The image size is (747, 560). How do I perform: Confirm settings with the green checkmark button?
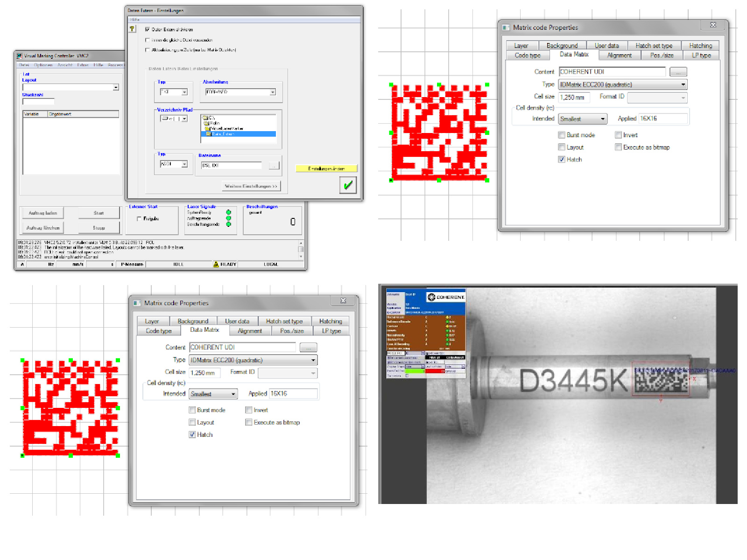pyautogui.click(x=348, y=185)
